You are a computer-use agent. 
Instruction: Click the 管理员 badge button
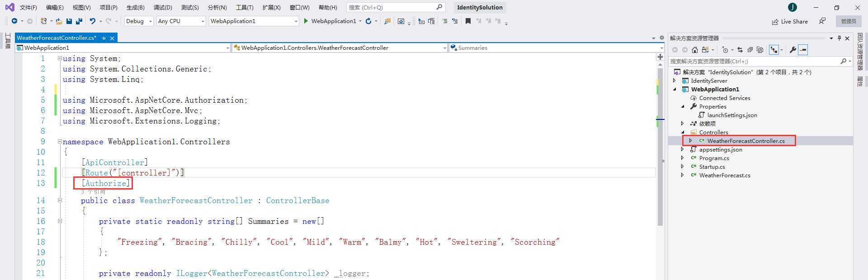(x=849, y=21)
